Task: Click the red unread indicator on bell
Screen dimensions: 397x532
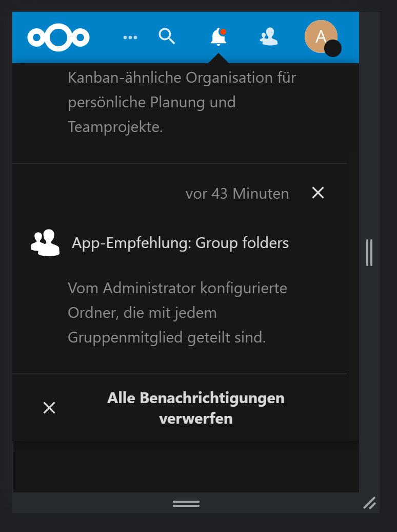Action: (x=224, y=30)
